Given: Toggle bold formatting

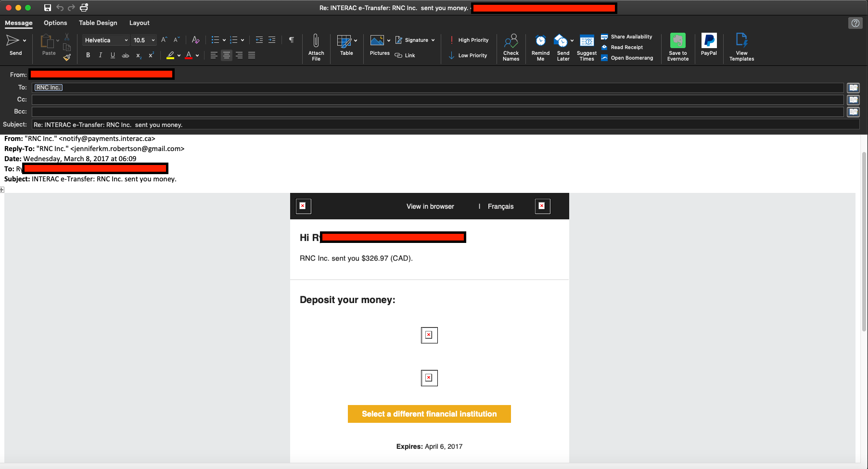Looking at the screenshot, I should (x=88, y=55).
